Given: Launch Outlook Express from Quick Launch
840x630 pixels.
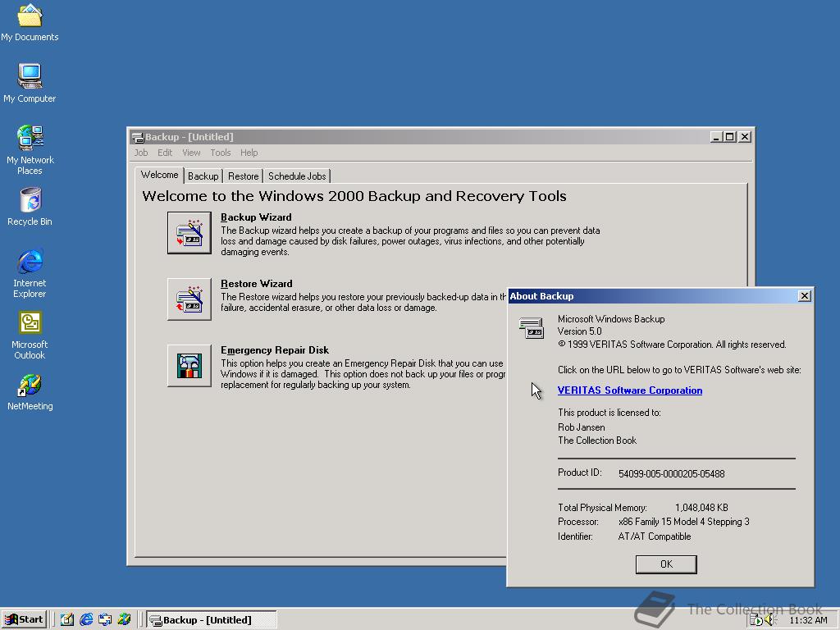Looking at the screenshot, I should (105, 620).
